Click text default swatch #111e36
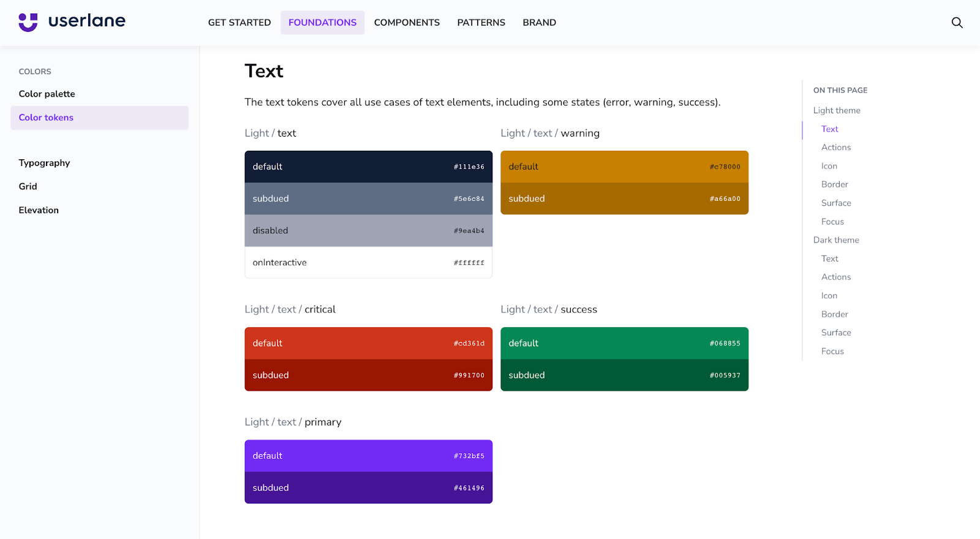The image size is (980, 539). [368, 167]
